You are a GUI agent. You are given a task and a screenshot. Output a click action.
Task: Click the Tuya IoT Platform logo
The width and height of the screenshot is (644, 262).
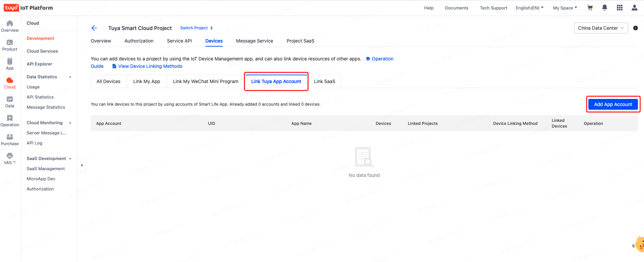coord(28,8)
